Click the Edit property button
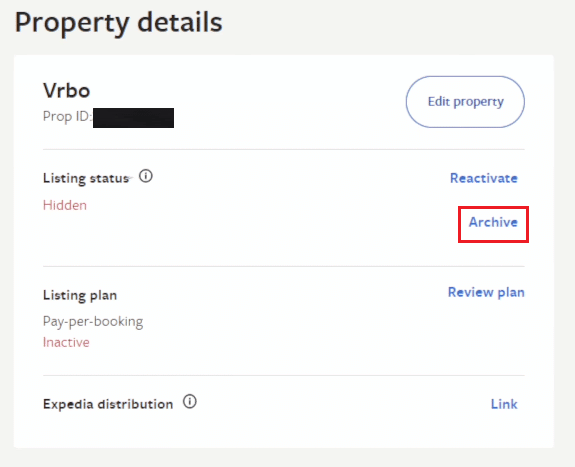The width and height of the screenshot is (575, 467). [x=465, y=102]
